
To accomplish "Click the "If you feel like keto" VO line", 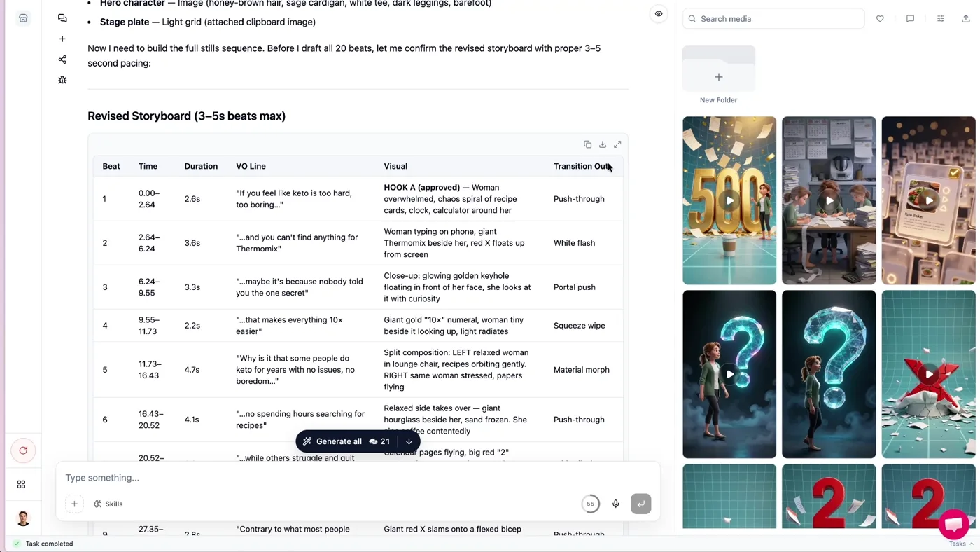I will coord(294,199).
